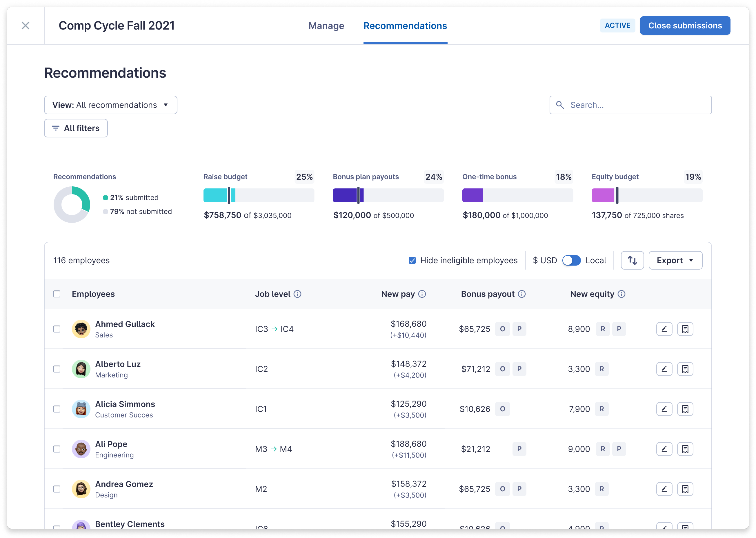
Task: Expand the Export dropdown
Action: coord(675,260)
